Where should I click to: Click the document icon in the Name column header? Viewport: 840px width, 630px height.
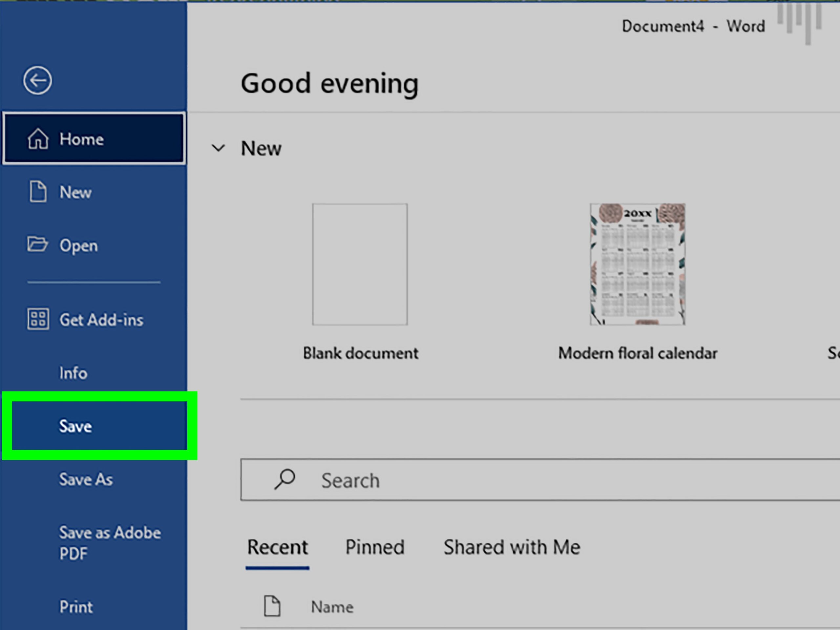tap(272, 606)
